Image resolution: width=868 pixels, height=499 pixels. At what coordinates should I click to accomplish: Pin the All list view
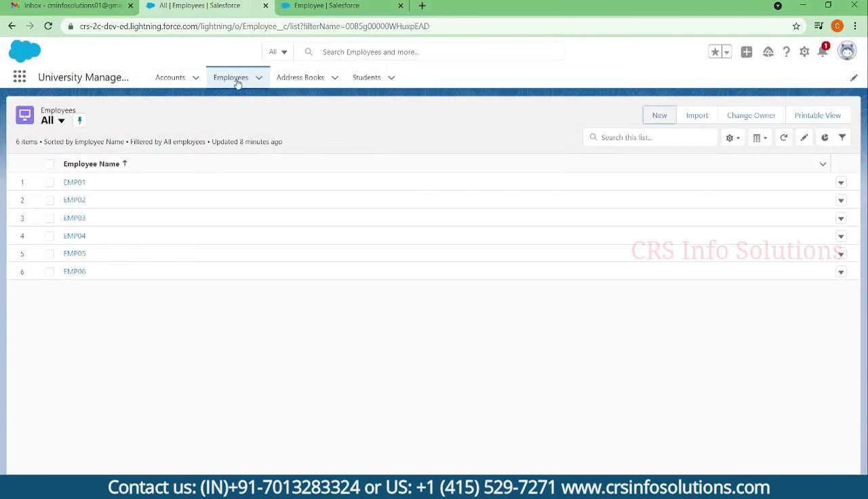tap(79, 121)
